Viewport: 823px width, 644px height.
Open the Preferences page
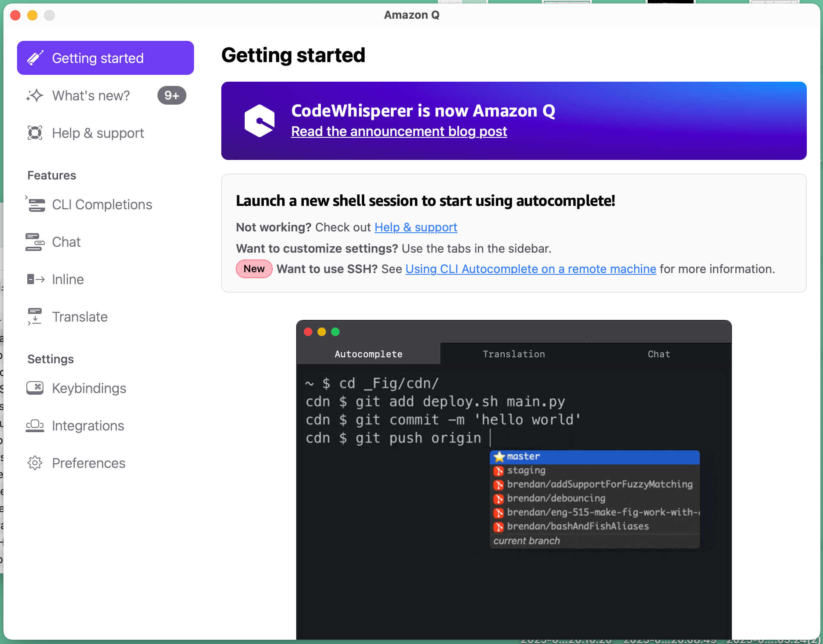106,463
